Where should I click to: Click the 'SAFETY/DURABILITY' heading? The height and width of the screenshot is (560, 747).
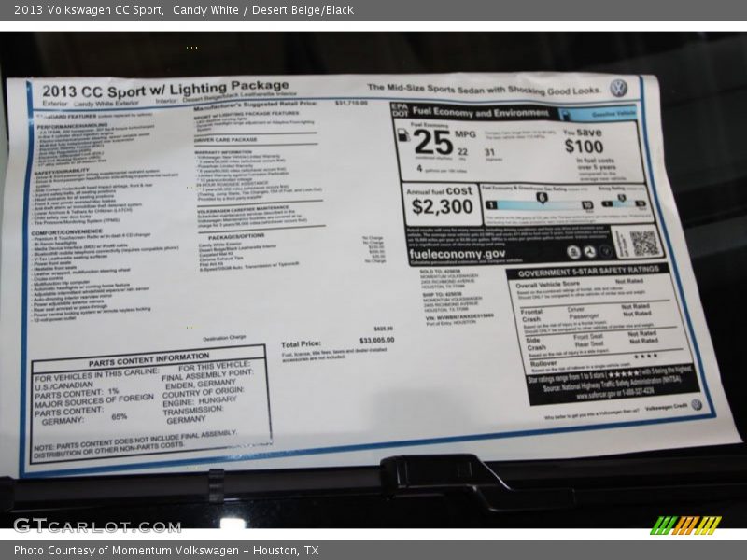point(62,171)
